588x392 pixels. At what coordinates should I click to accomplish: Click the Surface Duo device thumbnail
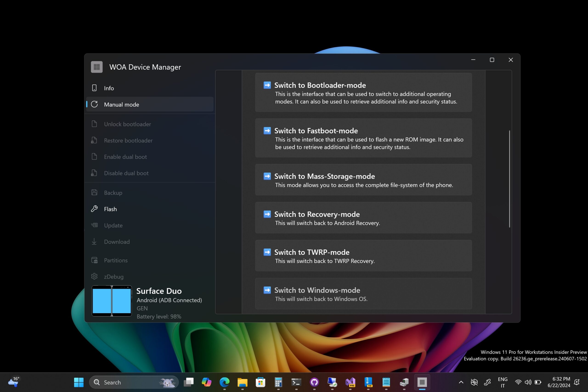coord(112,301)
